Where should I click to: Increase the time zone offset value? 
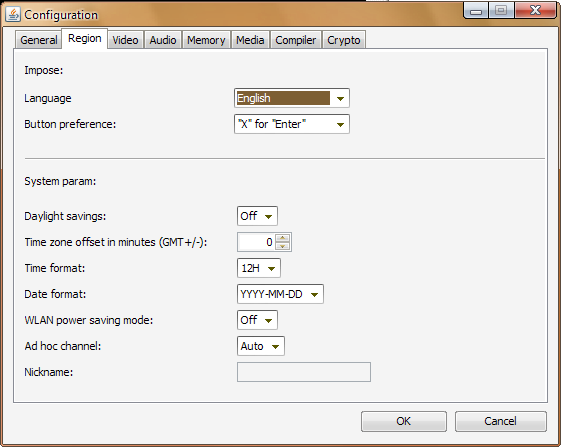[283, 238]
